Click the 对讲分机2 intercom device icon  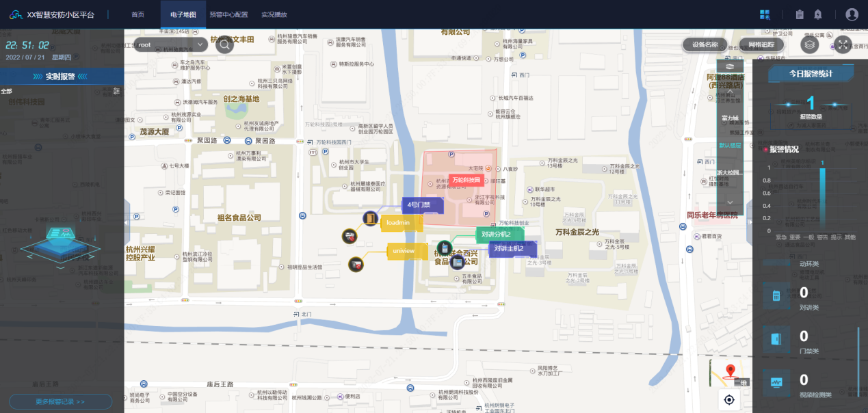[445, 247]
